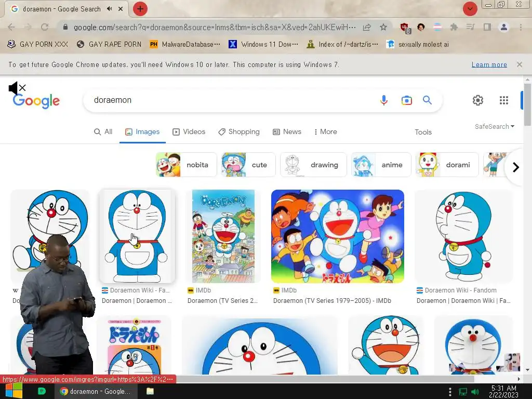Open Chrome's three-dot menu
This screenshot has width=532, height=399.
point(521,27)
